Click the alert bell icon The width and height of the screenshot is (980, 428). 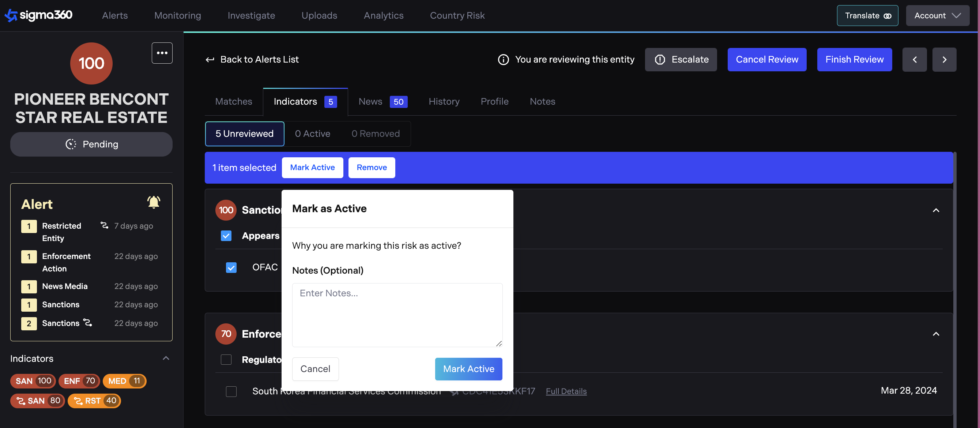tap(154, 202)
